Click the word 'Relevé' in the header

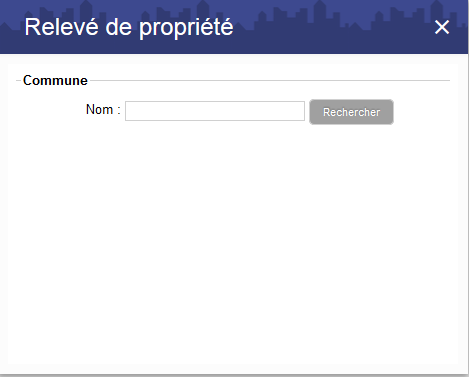click(62, 27)
